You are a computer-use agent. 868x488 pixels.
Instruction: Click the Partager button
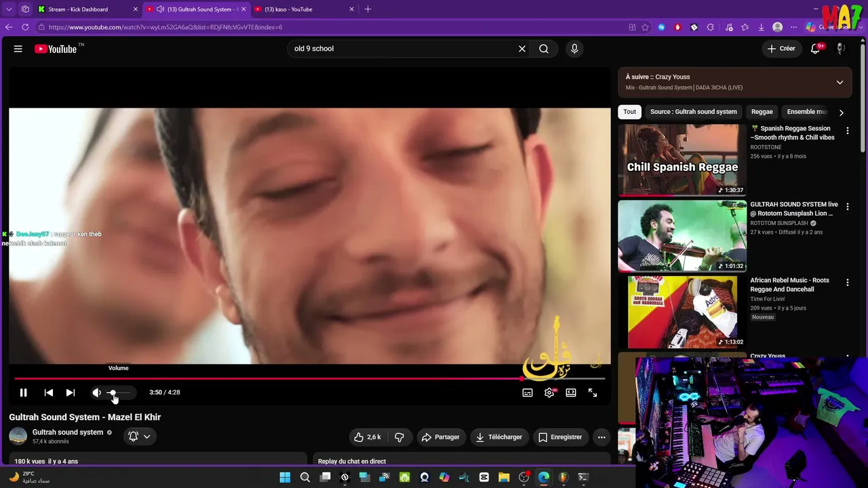(x=441, y=437)
